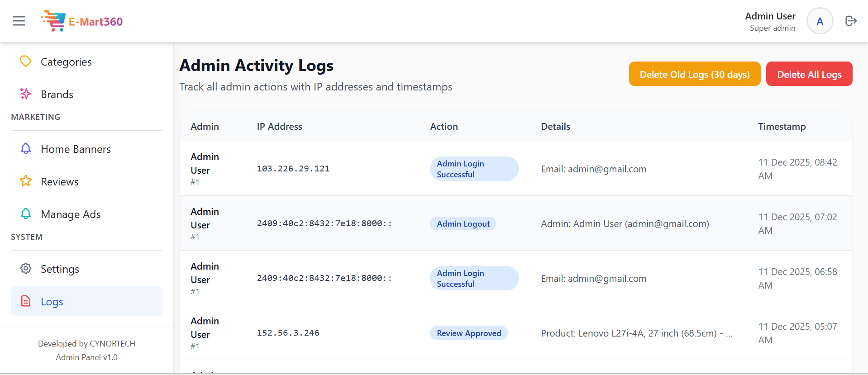Toggle the hamburger sidebar menu
The width and height of the screenshot is (868, 375).
(x=19, y=21)
